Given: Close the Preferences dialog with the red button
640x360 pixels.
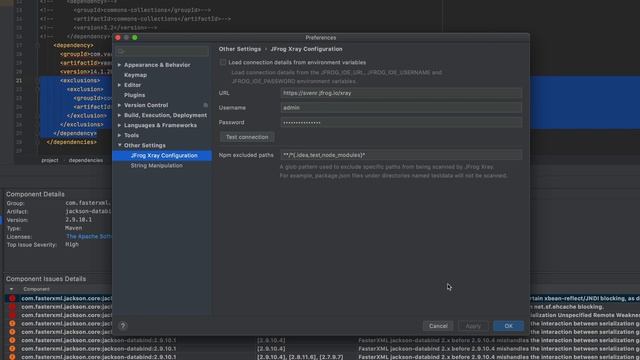Looking at the screenshot, I should coord(118,38).
